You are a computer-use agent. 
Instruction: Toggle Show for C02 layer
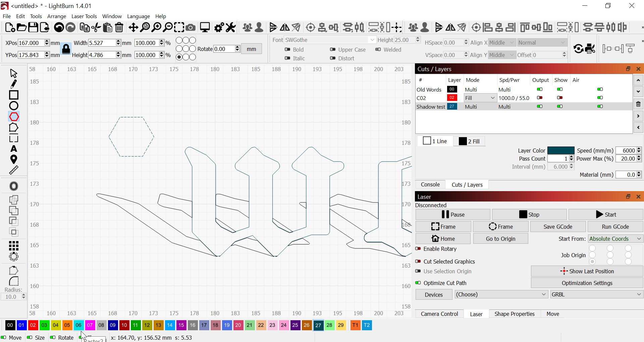(560, 98)
